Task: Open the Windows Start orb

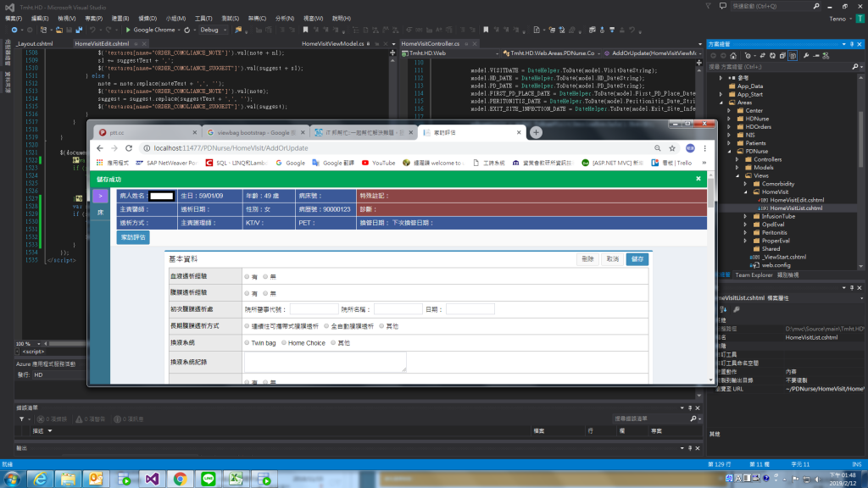Action: pos(12,479)
